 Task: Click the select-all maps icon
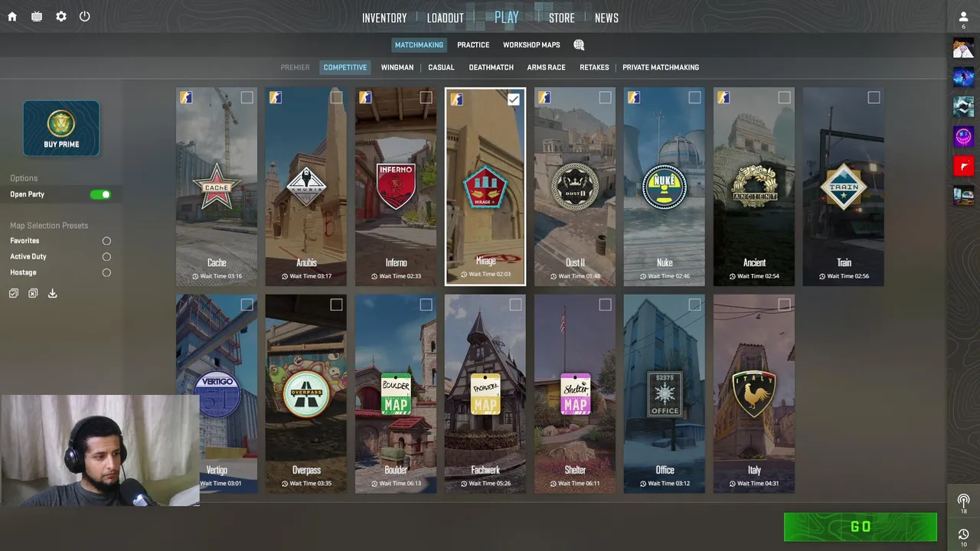pos(14,293)
